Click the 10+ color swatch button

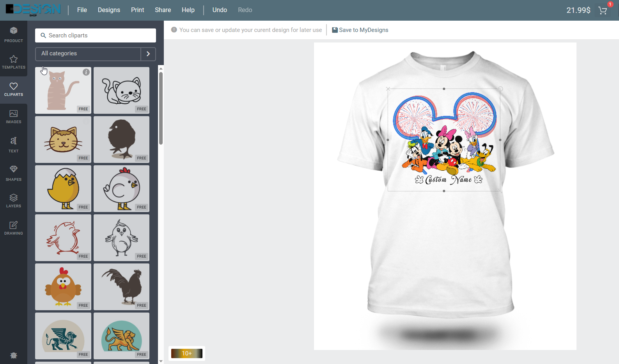[x=187, y=353]
